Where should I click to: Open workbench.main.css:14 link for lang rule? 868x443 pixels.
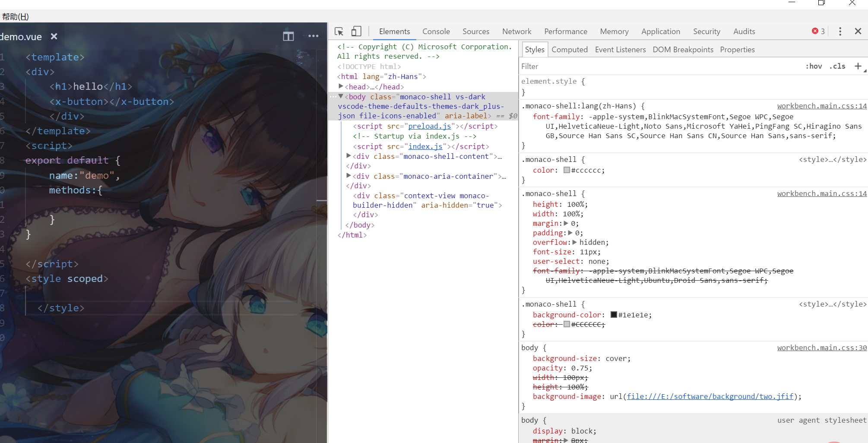pyautogui.click(x=822, y=106)
